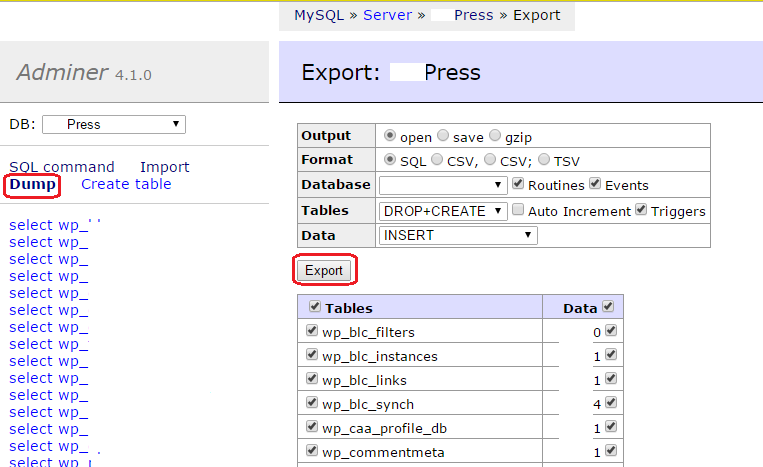Open the Data INSERT dropdown
763x467 pixels.
coord(458,236)
